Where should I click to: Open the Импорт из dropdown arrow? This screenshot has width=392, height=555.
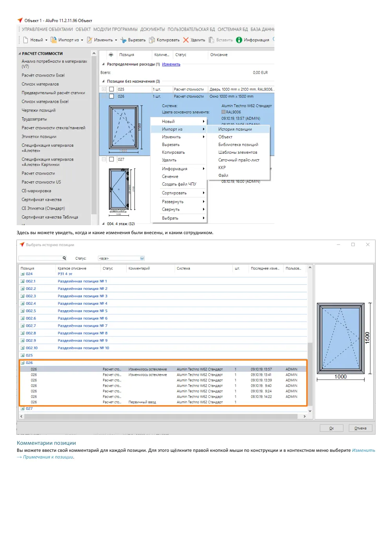[82, 40]
